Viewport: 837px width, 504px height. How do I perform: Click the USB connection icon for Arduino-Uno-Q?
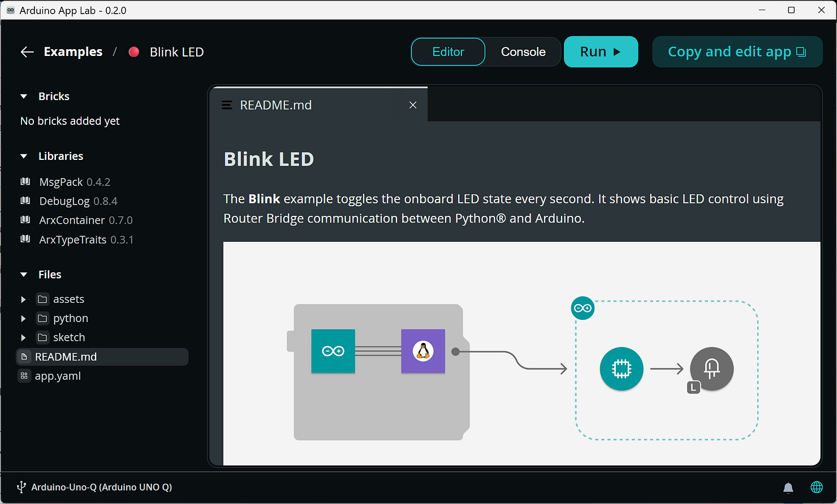pyautogui.click(x=21, y=487)
